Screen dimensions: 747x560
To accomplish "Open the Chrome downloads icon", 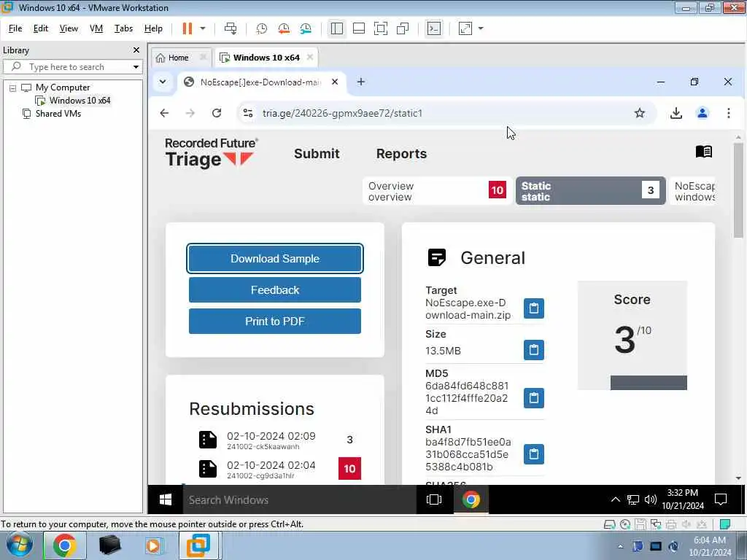I will click(676, 113).
